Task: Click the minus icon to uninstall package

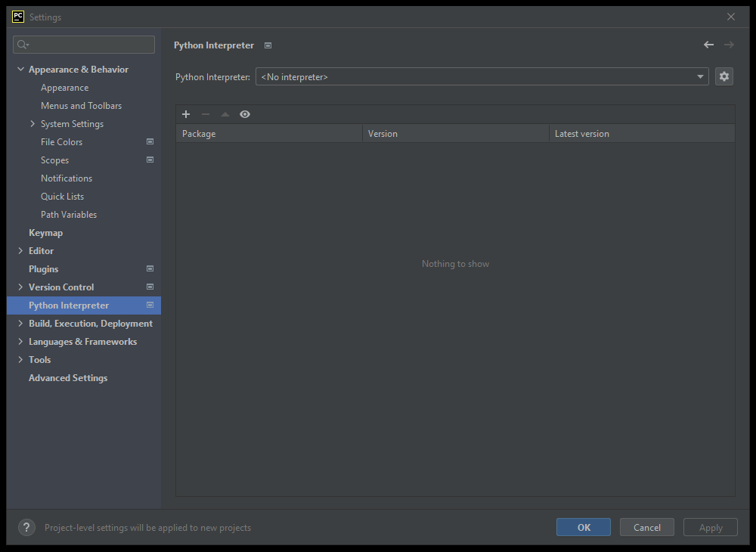Action: [206, 114]
